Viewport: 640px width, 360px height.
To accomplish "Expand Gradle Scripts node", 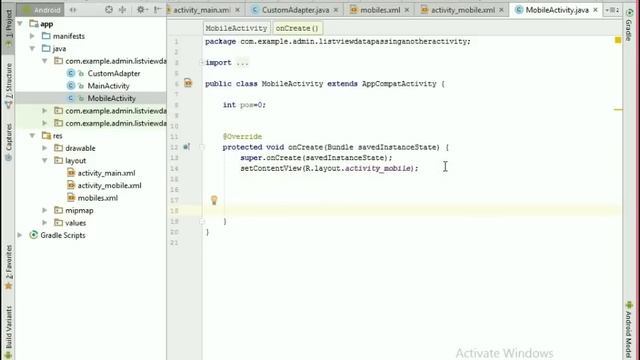I will click(20, 235).
